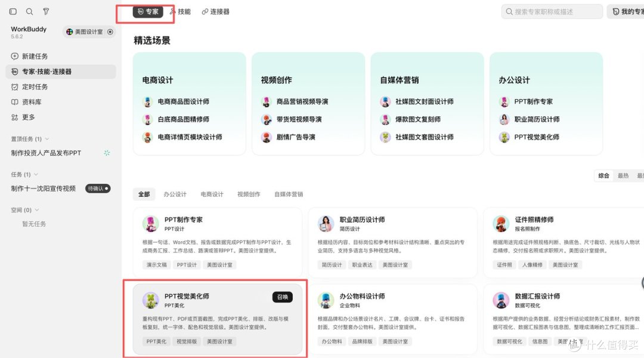Screen dimensions: 644x358
Task: Select the 全部 category filter
Action: coord(144,194)
